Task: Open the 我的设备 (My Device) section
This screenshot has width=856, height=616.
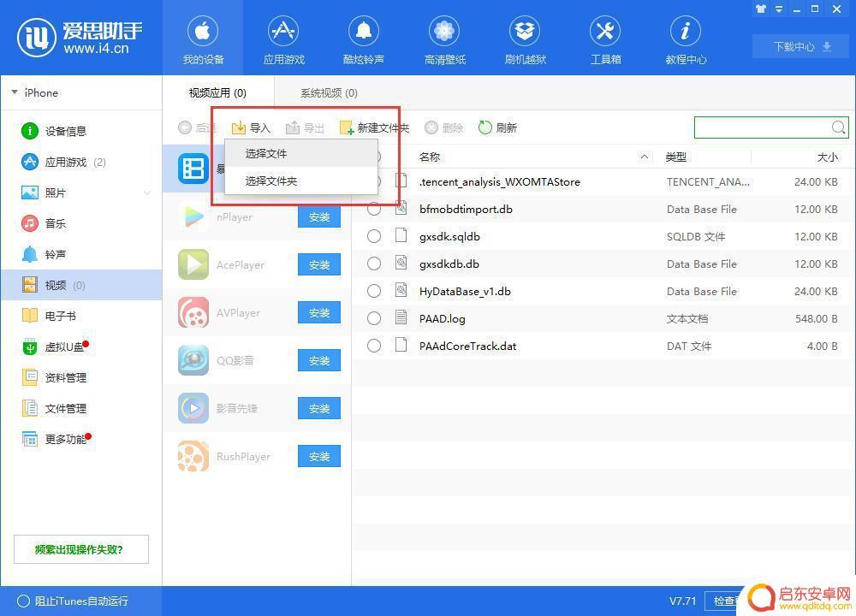Action: click(203, 39)
